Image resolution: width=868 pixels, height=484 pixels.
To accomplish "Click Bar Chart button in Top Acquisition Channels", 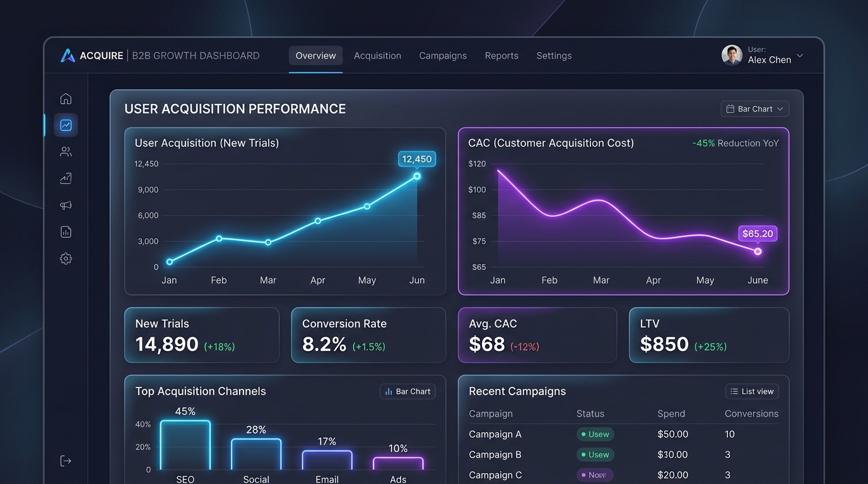I will click(408, 391).
